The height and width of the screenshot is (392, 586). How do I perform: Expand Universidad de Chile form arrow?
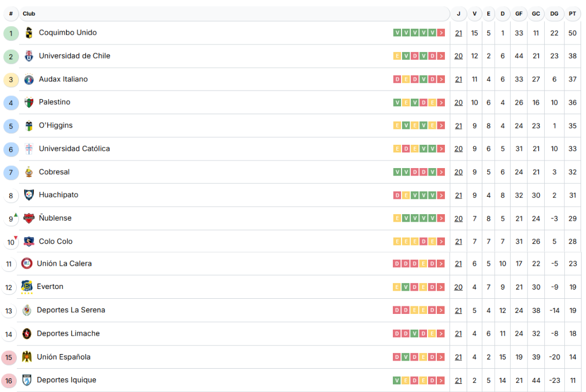coord(441,56)
